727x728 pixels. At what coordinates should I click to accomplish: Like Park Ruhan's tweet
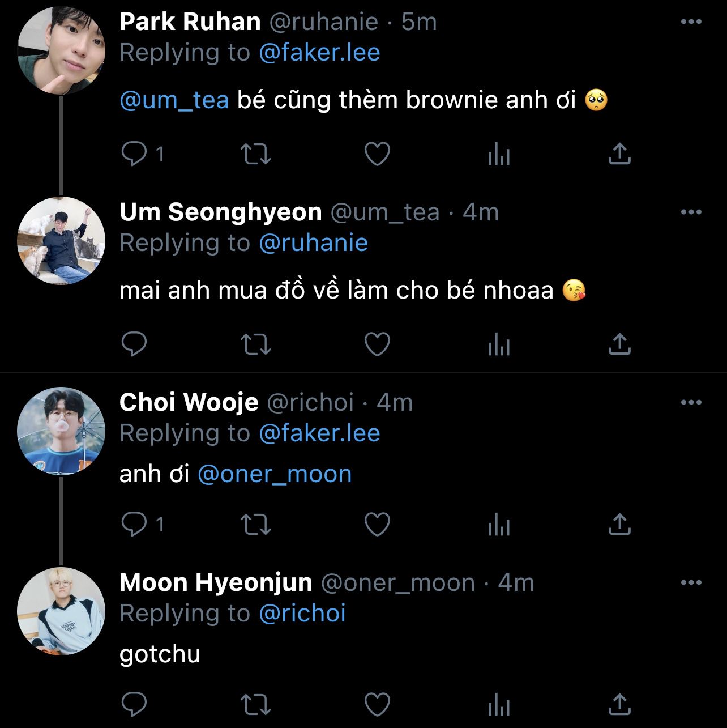(377, 154)
